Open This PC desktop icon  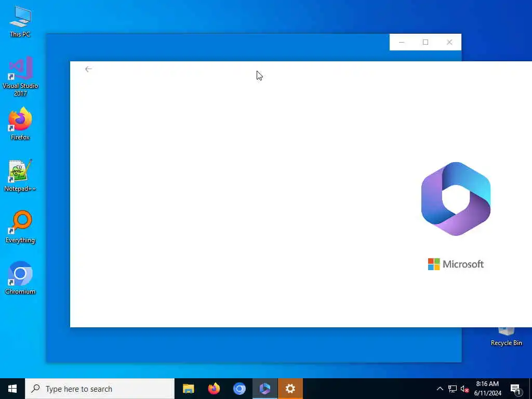20,22
